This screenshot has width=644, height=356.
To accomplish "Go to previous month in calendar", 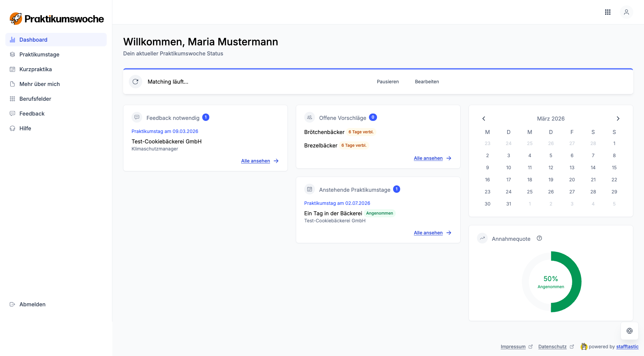I will click(x=484, y=119).
